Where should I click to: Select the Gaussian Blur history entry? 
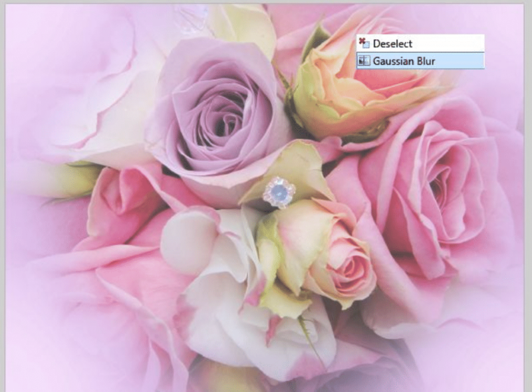pyautogui.click(x=420, y=61)
